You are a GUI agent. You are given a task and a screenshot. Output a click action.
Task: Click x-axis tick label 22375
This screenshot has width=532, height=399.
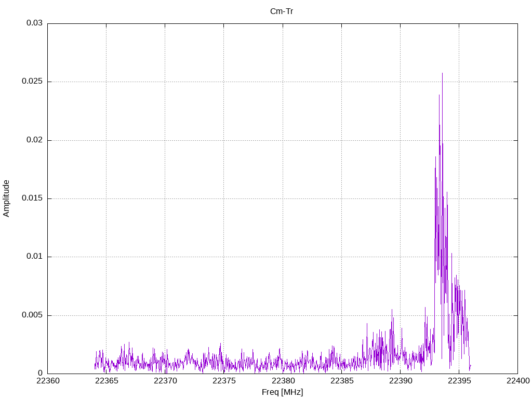coord(224,381)
